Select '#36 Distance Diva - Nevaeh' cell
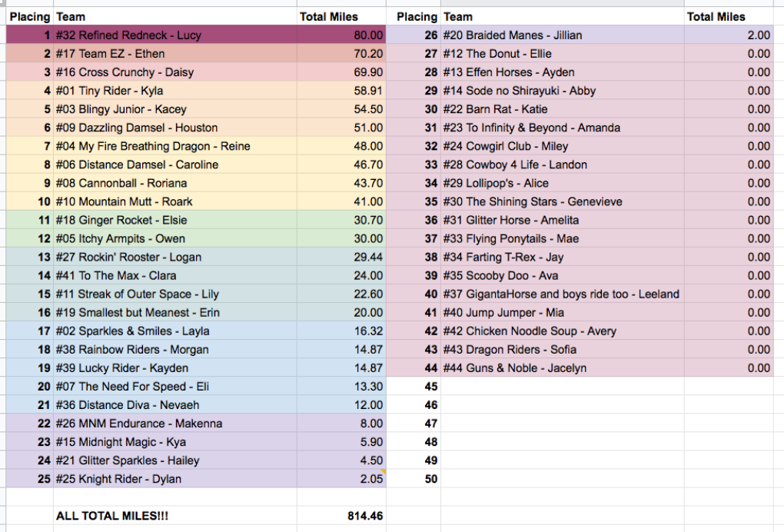Image resolution: width=784 pixels, height=532 pixels. tap(175, 405)
